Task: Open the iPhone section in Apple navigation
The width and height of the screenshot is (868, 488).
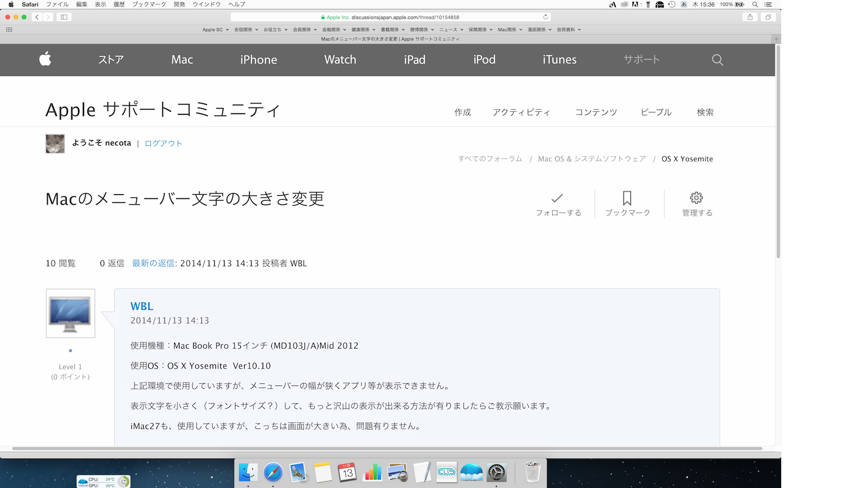Action: (259, 60)
